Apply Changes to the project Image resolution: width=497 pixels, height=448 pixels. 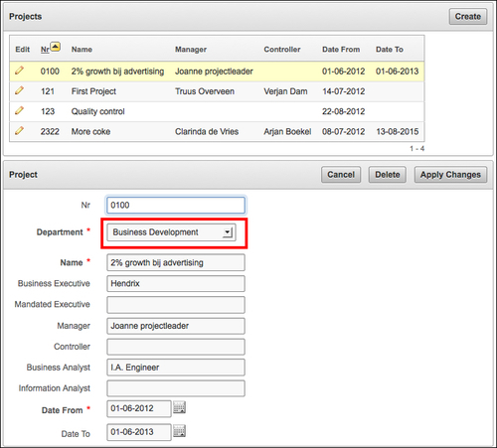[x=450, y=175]
